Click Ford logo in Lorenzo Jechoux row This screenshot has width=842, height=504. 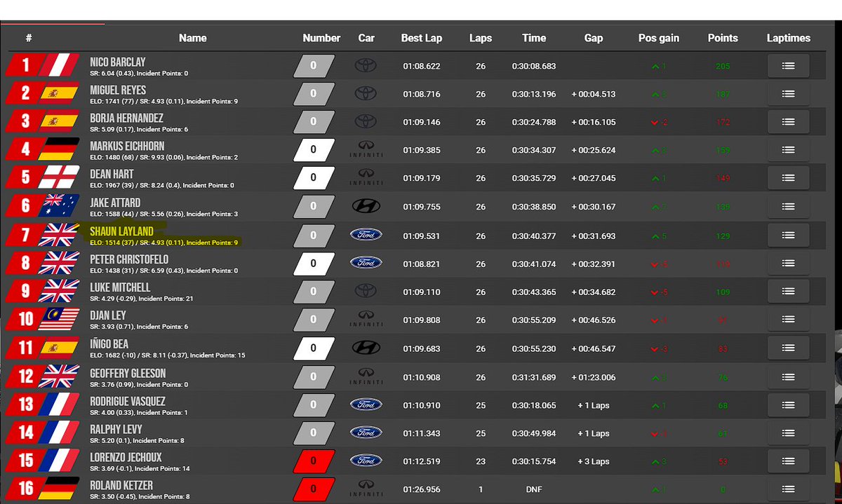366,461
